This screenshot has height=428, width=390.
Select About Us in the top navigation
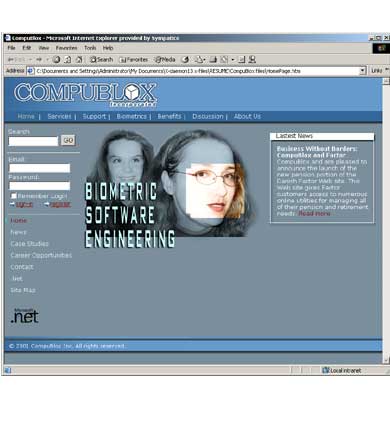(x=247, y=116)
